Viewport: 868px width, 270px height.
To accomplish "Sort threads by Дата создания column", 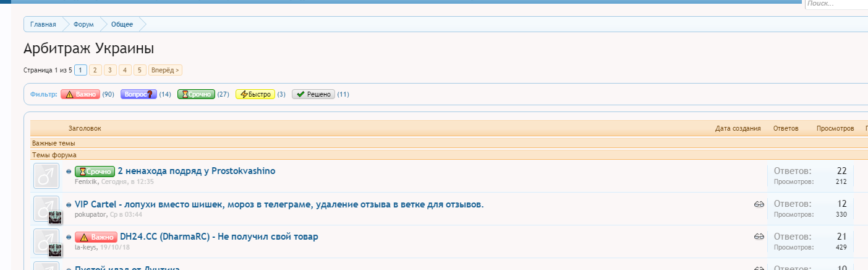I will 738,128.
